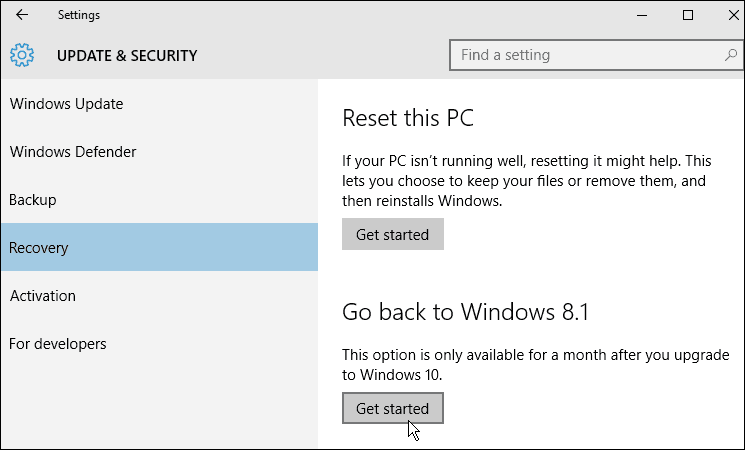745x450 pixels.
Task: Maximize the Settings window
Action: click(688, 15)
